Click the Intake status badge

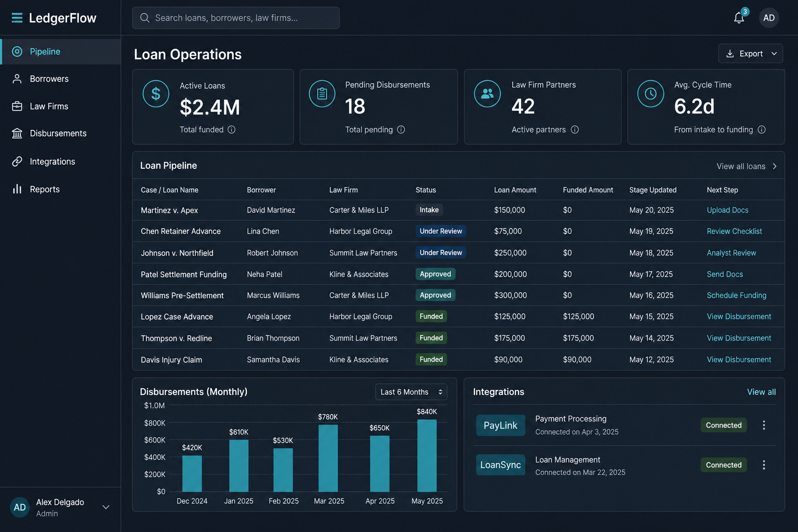click(429, 210)
